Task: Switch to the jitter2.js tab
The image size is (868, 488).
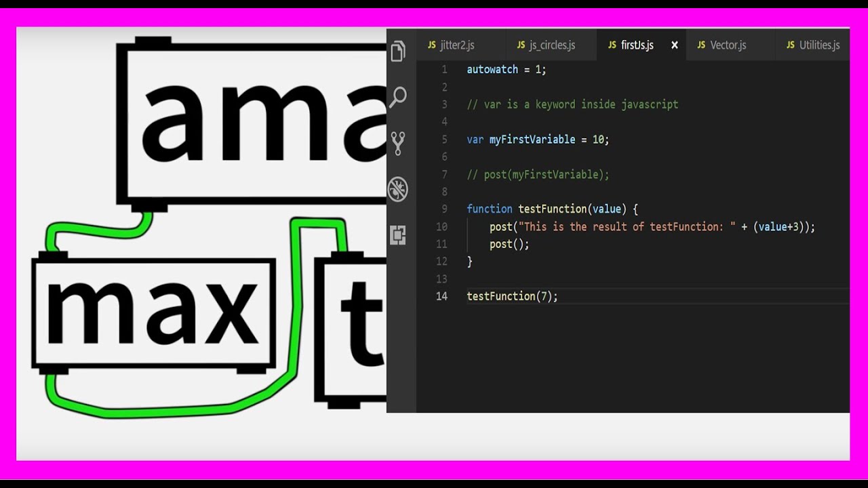Action: pos(460,45)
